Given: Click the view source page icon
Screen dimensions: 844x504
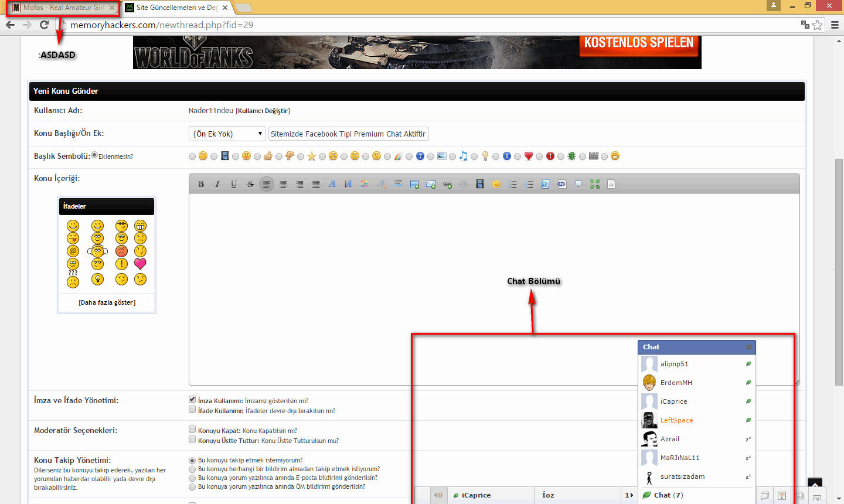Looking at the screenshot, I should (x=611, y=184).
